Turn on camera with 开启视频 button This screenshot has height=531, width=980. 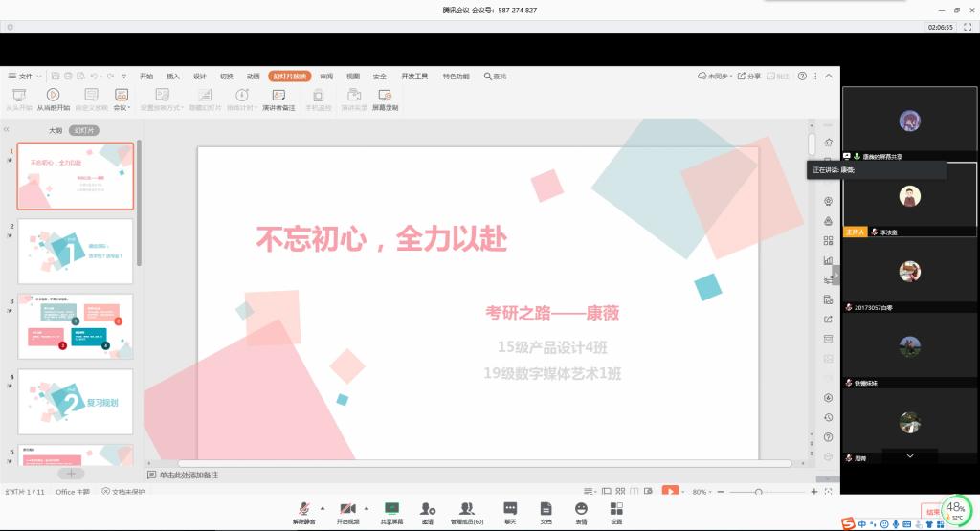click(x=348, y=513)
